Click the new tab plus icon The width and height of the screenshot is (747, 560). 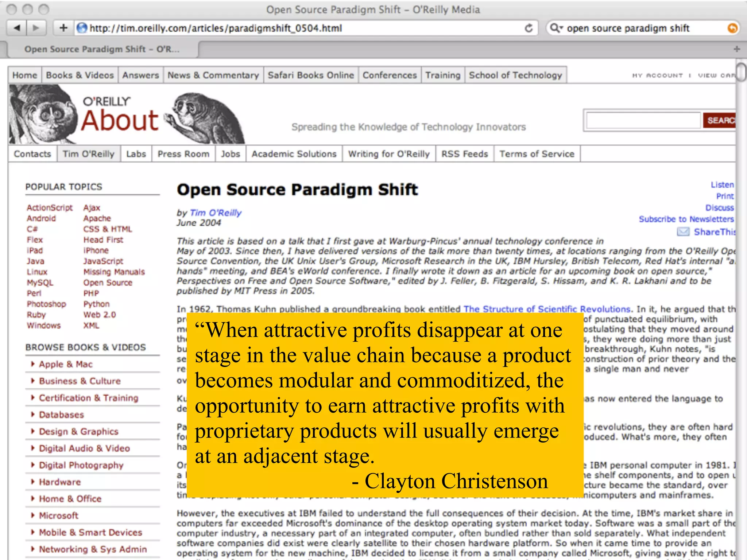point(737,49)
